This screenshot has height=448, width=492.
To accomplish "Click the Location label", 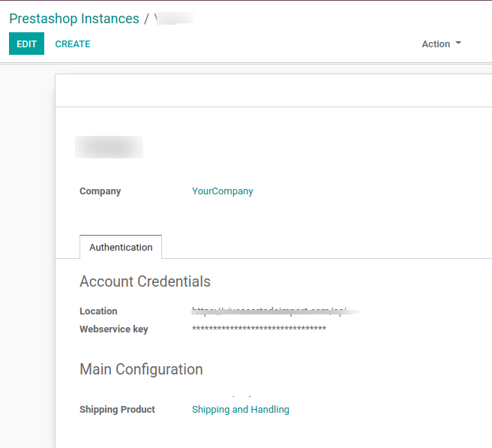I will 98,311.
